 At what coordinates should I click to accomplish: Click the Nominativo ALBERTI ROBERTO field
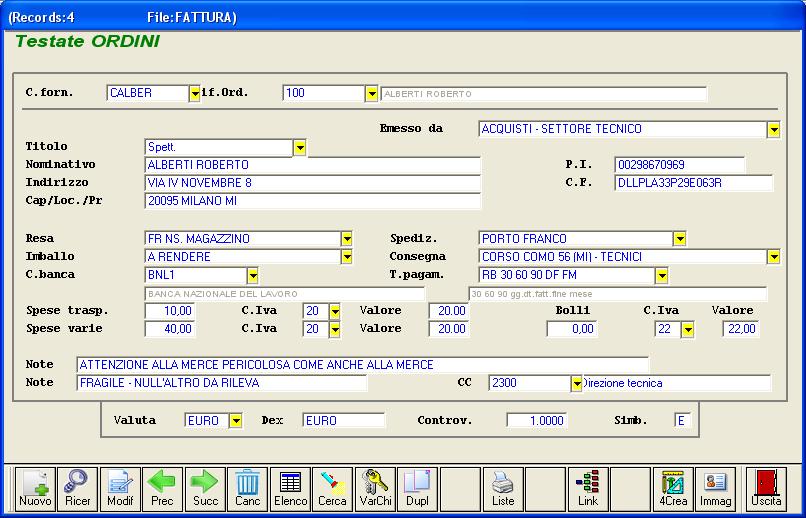coord(313,165)
